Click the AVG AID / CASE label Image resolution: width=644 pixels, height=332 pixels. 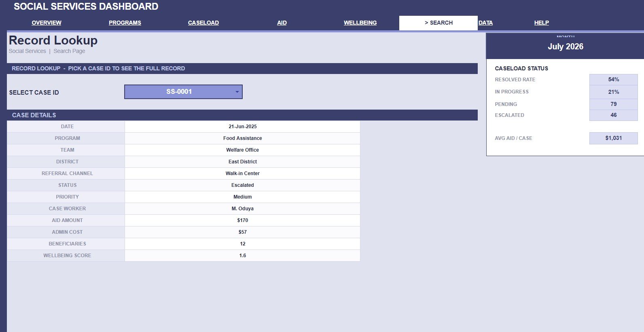click(513, 138)
